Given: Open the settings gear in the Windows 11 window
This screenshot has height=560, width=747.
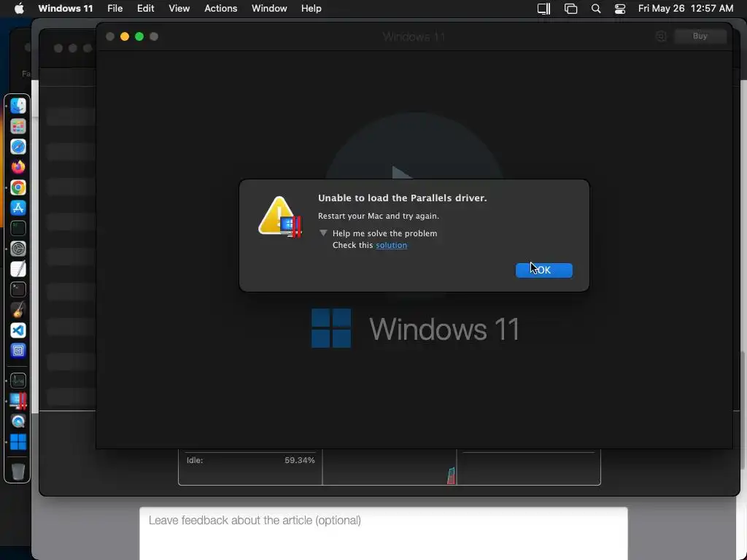Looking at the screenshot, I should pyautogui.click(x=661, y=36).
